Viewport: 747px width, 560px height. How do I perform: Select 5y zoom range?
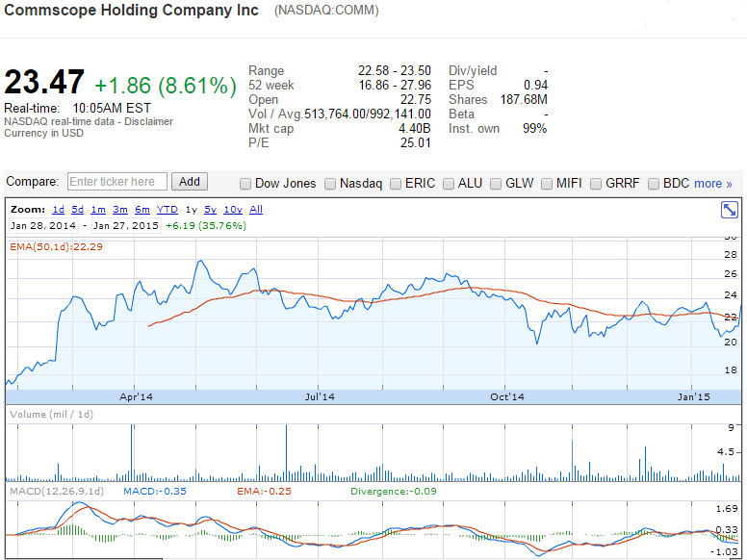210,210
